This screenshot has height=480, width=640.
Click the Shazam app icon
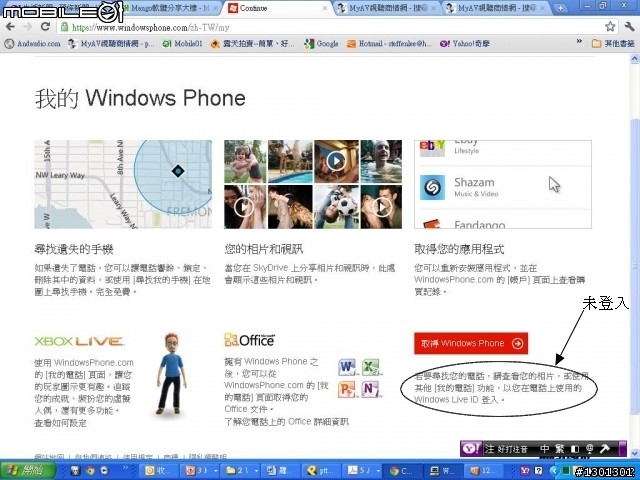(432, 187)
